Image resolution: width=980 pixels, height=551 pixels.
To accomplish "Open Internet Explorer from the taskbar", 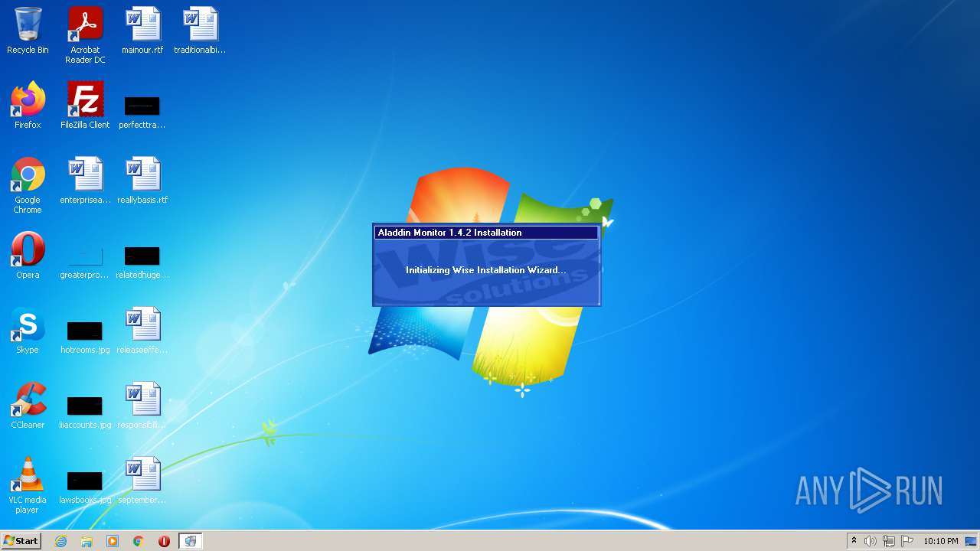I will coord(60,541).
